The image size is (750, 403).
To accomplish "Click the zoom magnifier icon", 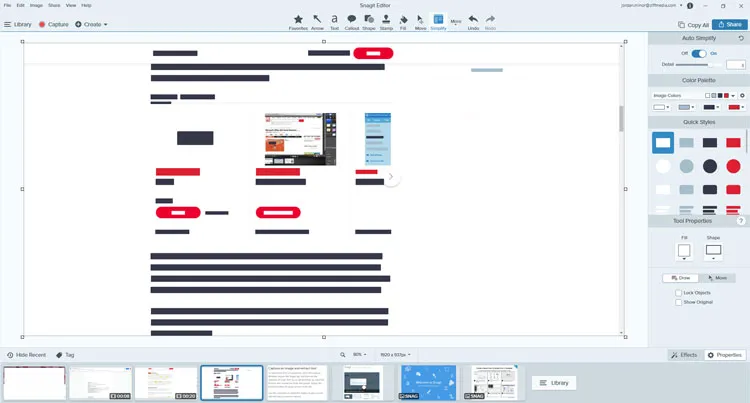I will pyautogui.click(x=342, y=355).
